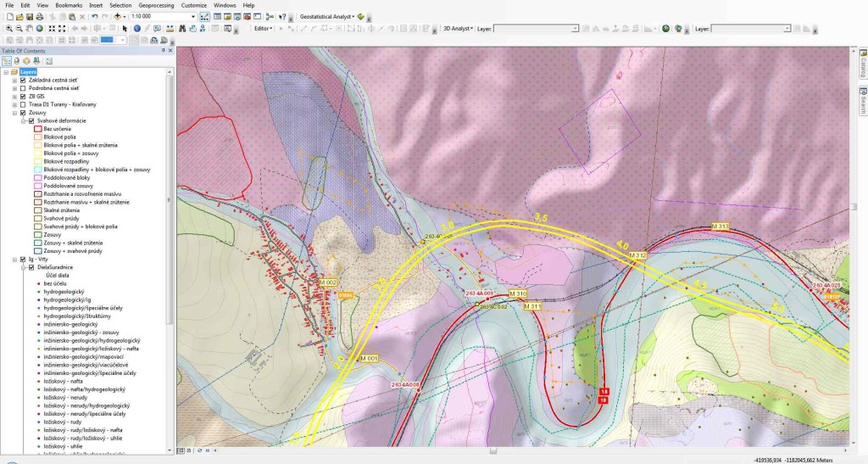Click the Editor toolbar button
Image resolution: width=868 pixels, height=464 pixels.
click(264, 28)
